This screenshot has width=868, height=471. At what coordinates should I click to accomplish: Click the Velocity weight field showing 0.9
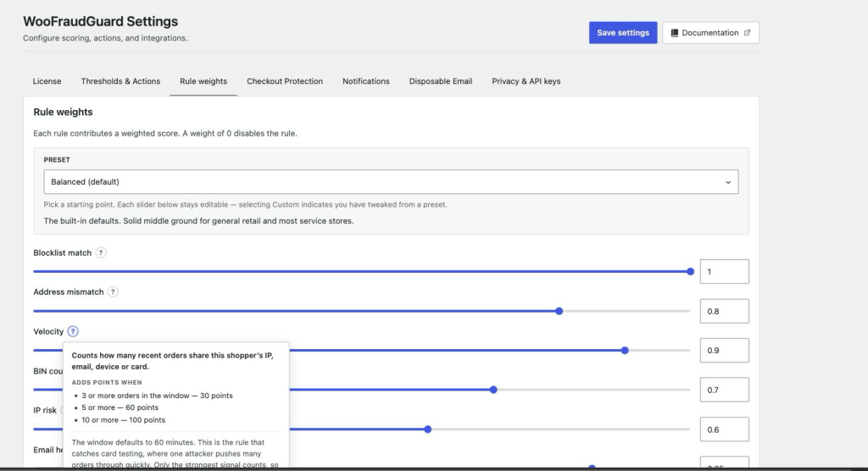click(724, 351)
